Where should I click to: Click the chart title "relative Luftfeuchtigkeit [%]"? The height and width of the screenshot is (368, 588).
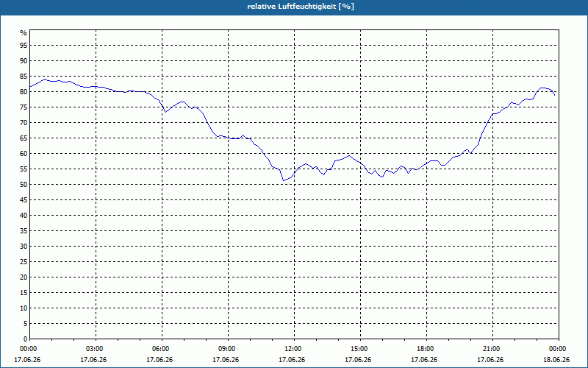[x=301, y=7]
